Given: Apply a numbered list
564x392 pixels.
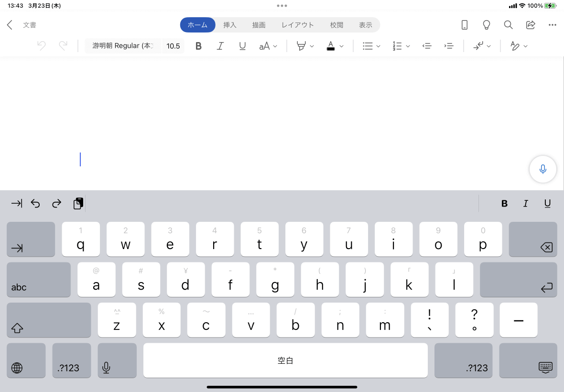Looking at the screenshot, I should tap(397, 46).
